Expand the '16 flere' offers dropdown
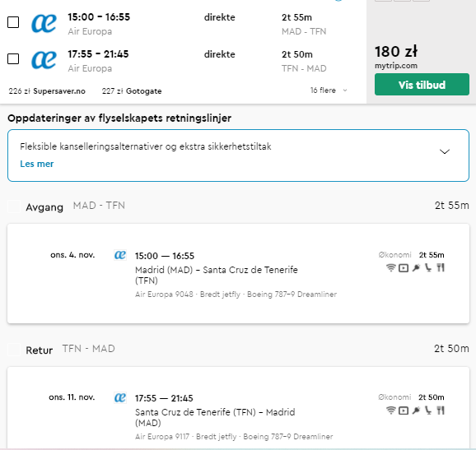This screenshot has width=476, height=450. 329,90
